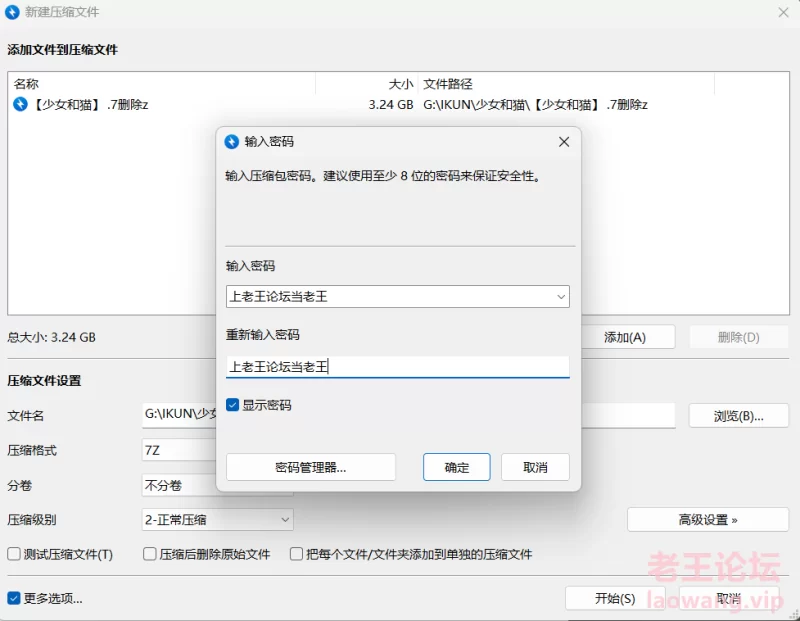Close the 新建压缩文件 window
The image size is (800, 621).
[784, 12]
